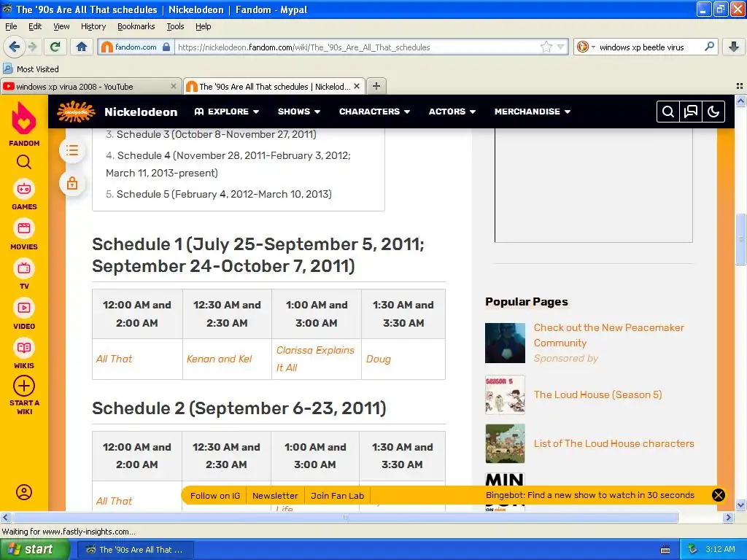Click the padlock site security icon
747x560 pixels.
pos(166,47)
